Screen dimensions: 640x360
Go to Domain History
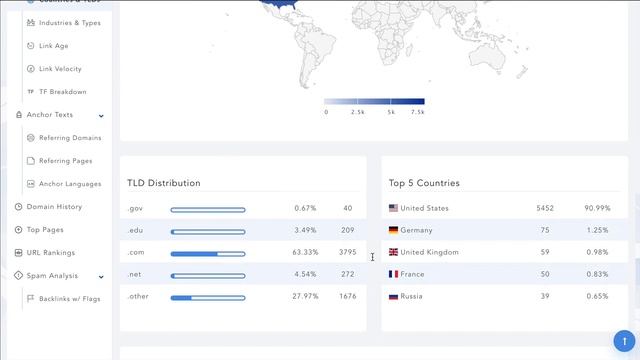54,207
